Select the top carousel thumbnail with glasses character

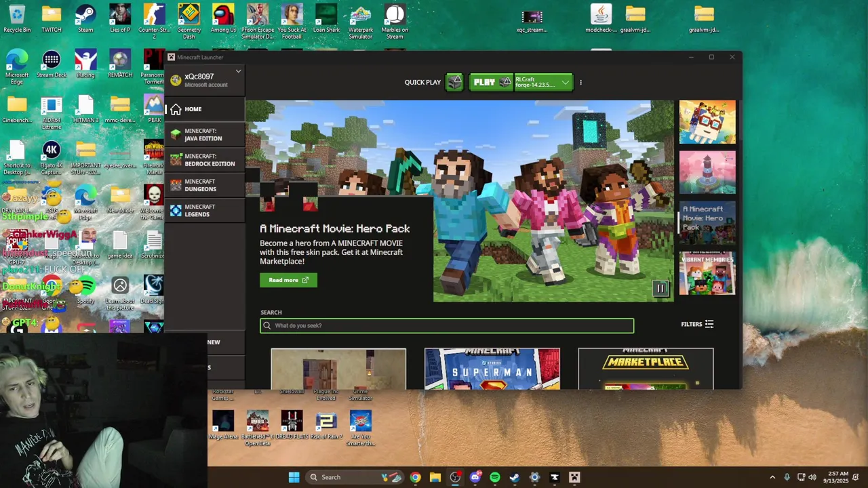pos(707,122)
